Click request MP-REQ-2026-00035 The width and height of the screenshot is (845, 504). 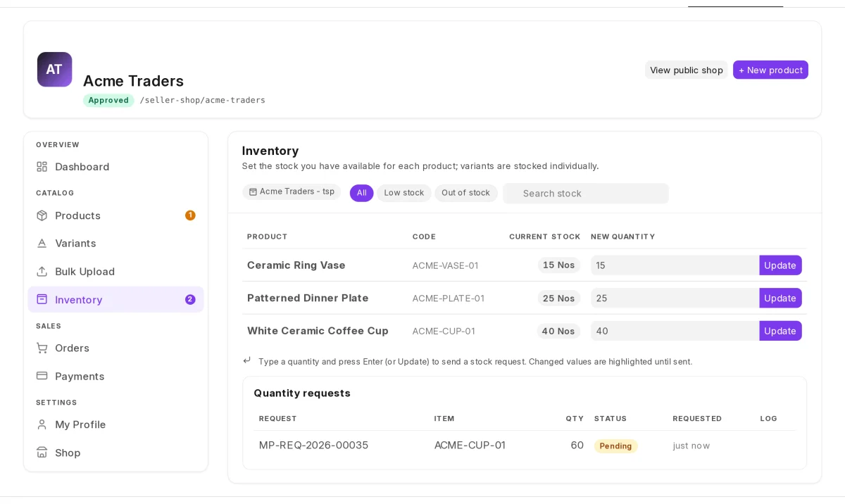tap(313, 446)
